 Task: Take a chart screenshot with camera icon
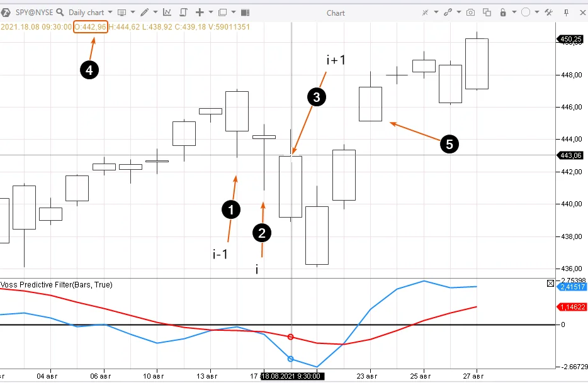[x=471, y=12]
